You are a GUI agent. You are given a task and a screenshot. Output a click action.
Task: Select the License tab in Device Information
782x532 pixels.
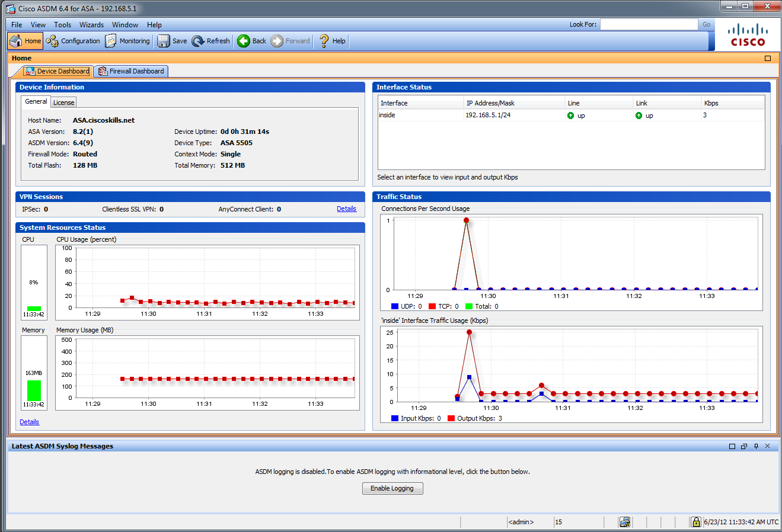(x=63, y=102)
